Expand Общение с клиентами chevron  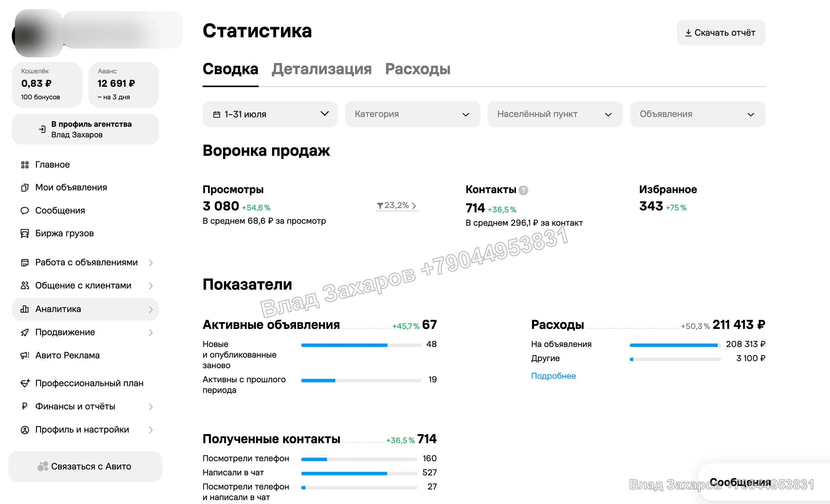151,286
